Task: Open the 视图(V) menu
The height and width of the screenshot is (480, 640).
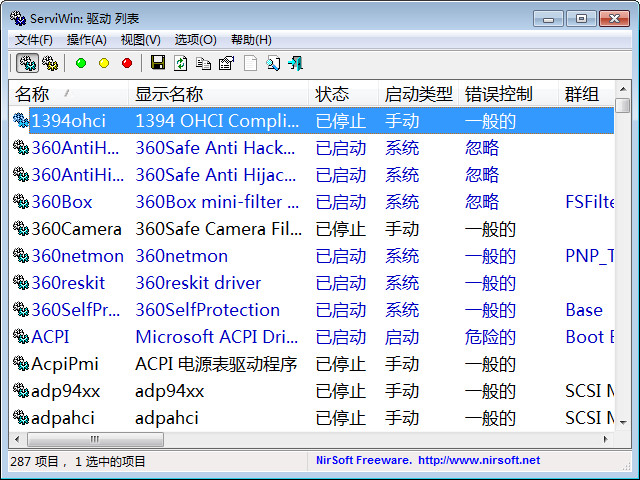Action: pyautogui.click(x=140, y=40)
